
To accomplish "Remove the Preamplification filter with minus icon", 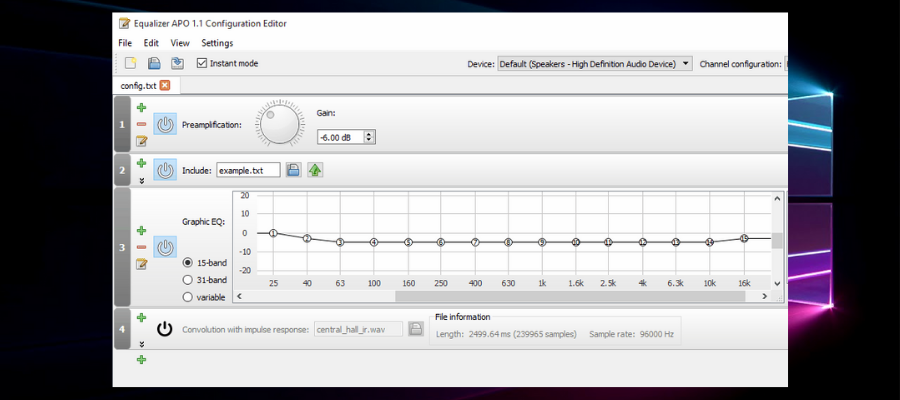I will point(141,124).
